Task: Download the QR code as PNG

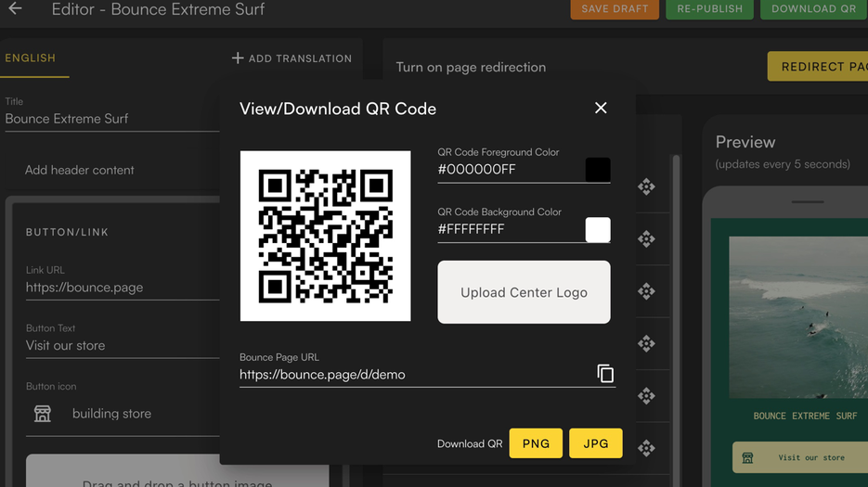Action: (x=536, y=443)
